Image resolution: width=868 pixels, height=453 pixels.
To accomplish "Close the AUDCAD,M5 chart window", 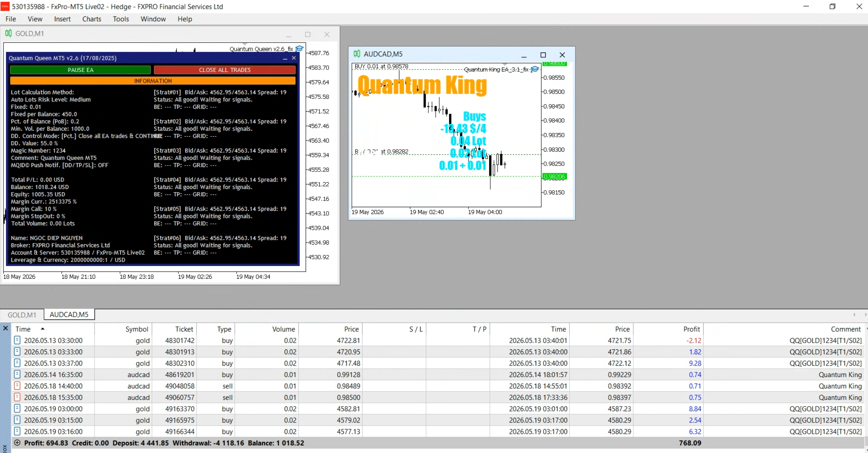I will pos(562,55).
